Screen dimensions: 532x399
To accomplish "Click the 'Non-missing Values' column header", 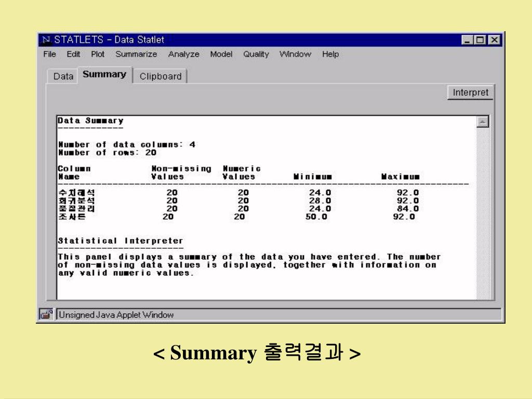I will [181, 172].
